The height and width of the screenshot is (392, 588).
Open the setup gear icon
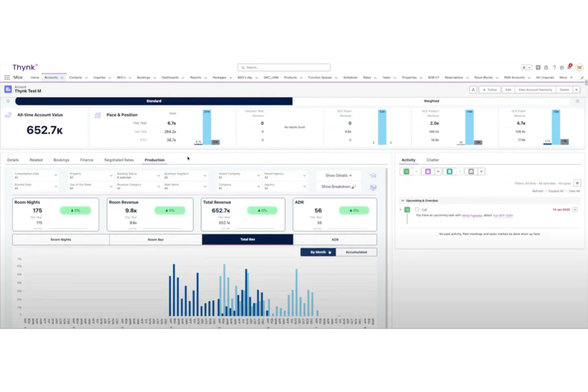(x=562, y=68)
